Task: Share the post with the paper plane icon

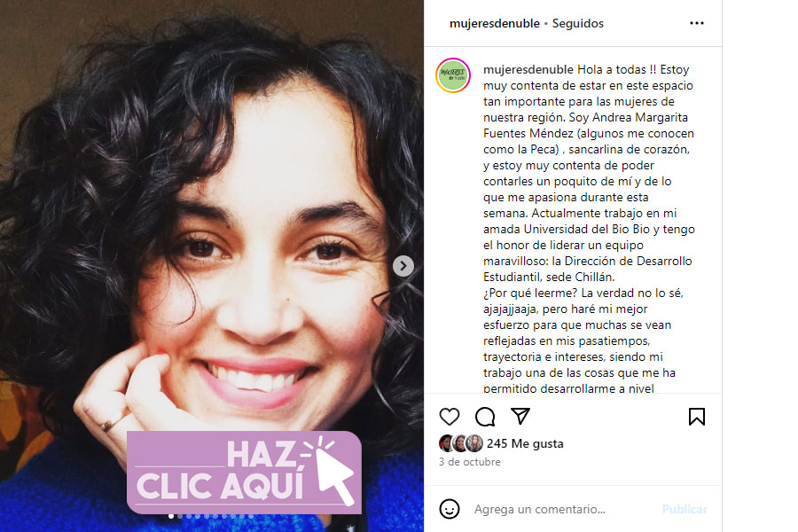Action: [x=520, y=416]
